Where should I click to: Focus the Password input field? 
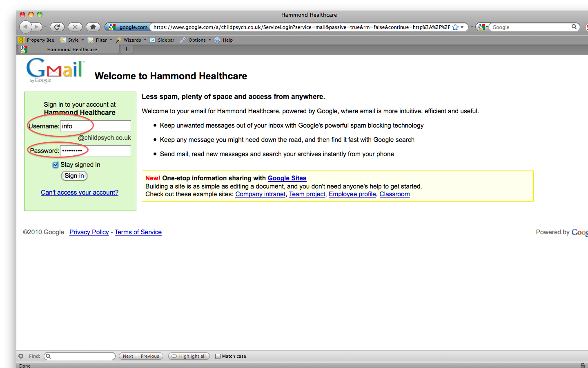(96, 150)
